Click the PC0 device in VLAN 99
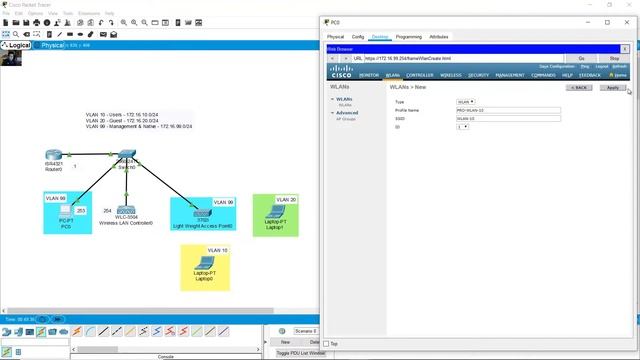 pyautogui.click(x=65, y=211)
